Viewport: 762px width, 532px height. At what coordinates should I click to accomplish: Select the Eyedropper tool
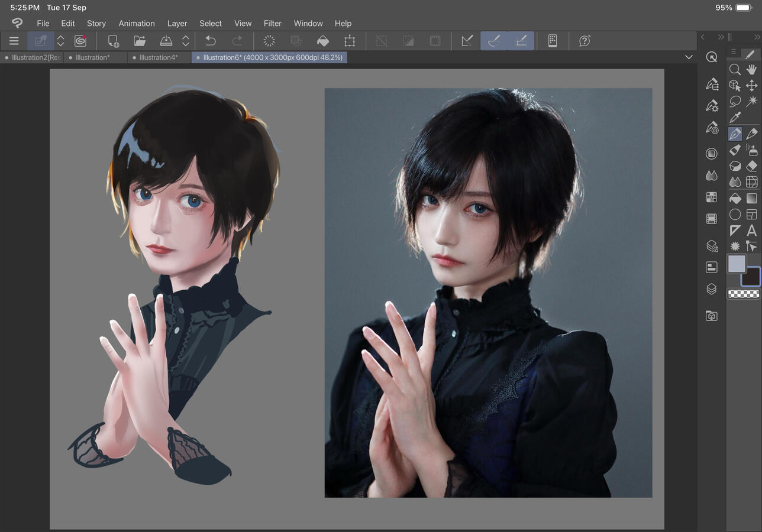coord(735,118)
